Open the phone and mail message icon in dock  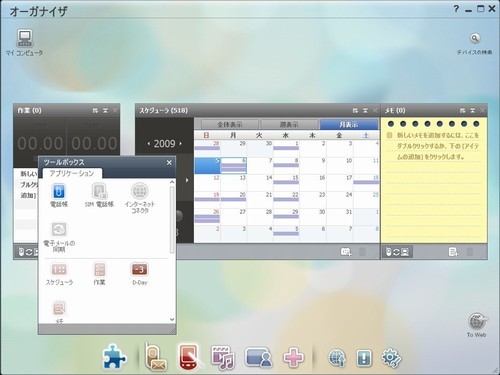coord(156,357)
